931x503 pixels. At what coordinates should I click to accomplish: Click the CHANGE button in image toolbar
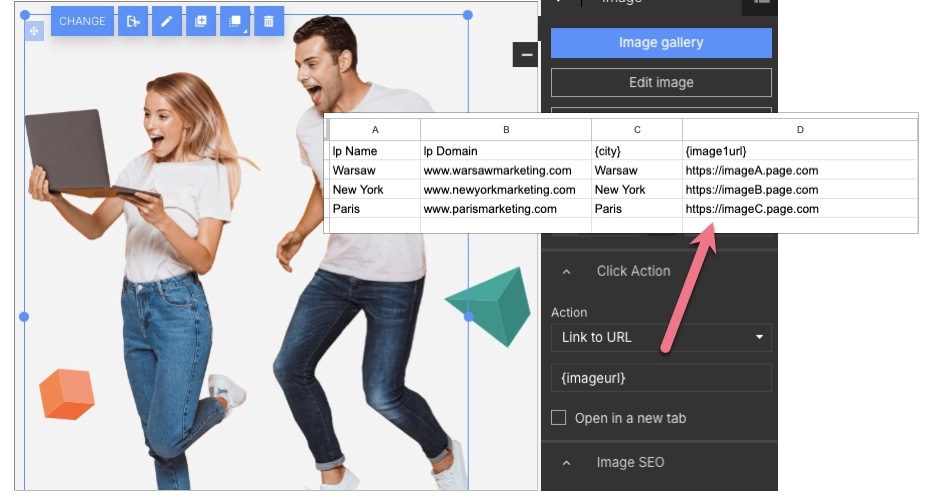[x=82, y=21]
